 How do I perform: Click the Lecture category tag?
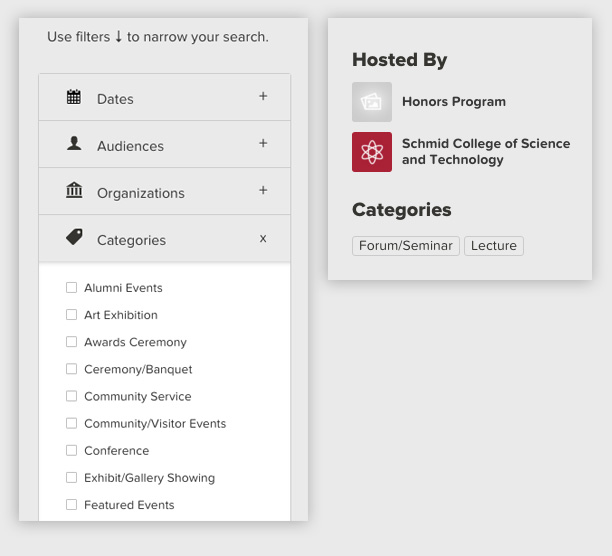pos(493,246)
